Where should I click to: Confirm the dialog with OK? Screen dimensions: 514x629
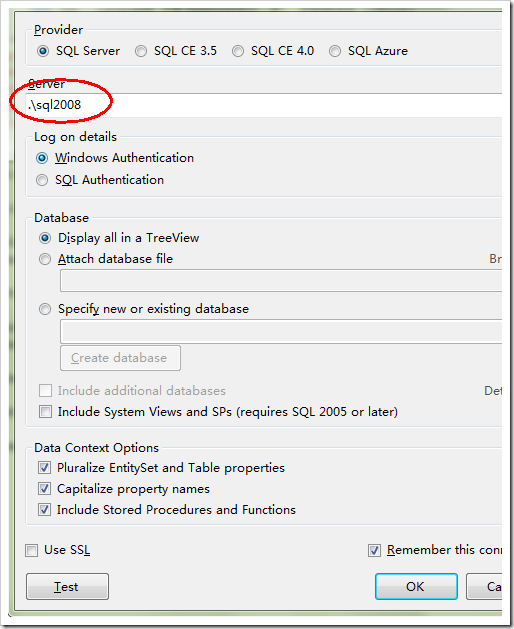416,586
